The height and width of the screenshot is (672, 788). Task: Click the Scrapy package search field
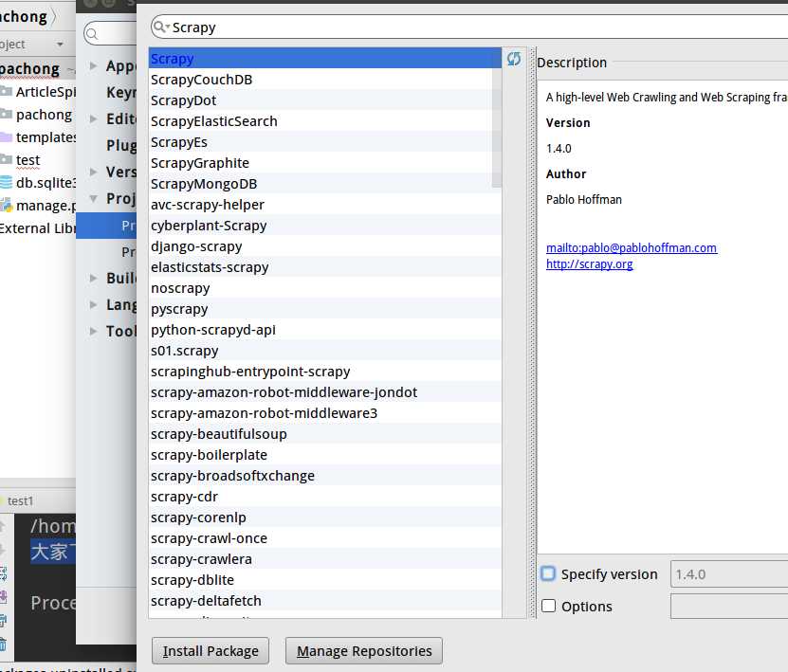(x=469, y=27)
